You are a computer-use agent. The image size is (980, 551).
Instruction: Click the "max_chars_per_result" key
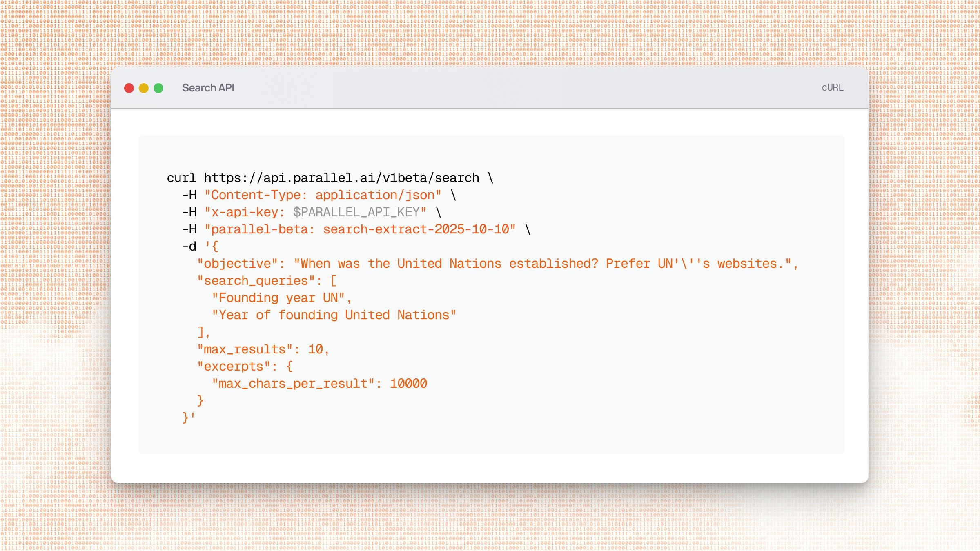click(x=293, y=384)
